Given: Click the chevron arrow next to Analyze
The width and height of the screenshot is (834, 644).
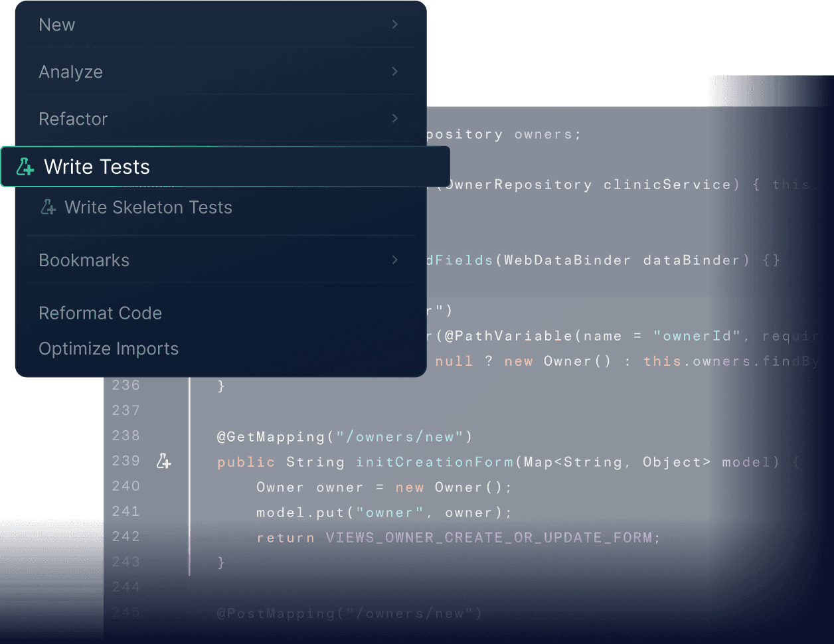Looking at the screenshot, I should pos(394,71).
